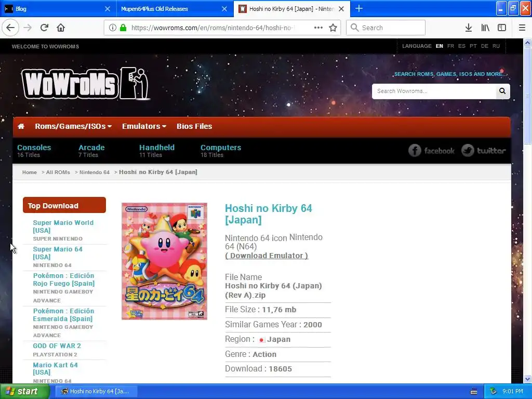The width and height of the screenshot is (532, 399).
Task: Open the Firefox hamburger menu
Action: pos(522,28)
